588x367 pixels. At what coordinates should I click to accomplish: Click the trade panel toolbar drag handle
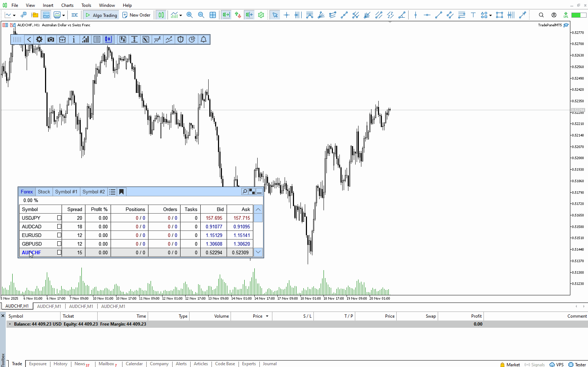(17, 40)
